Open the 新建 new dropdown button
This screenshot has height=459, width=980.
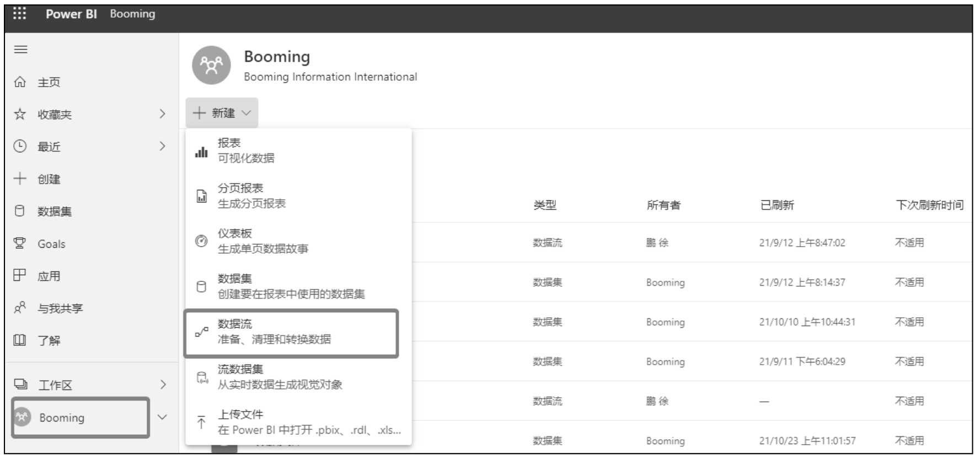222,113
